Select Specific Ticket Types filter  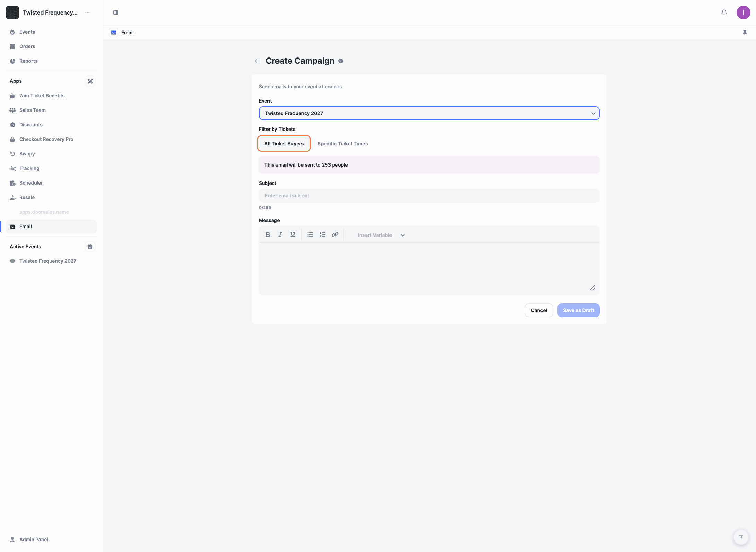pos(342,144)
